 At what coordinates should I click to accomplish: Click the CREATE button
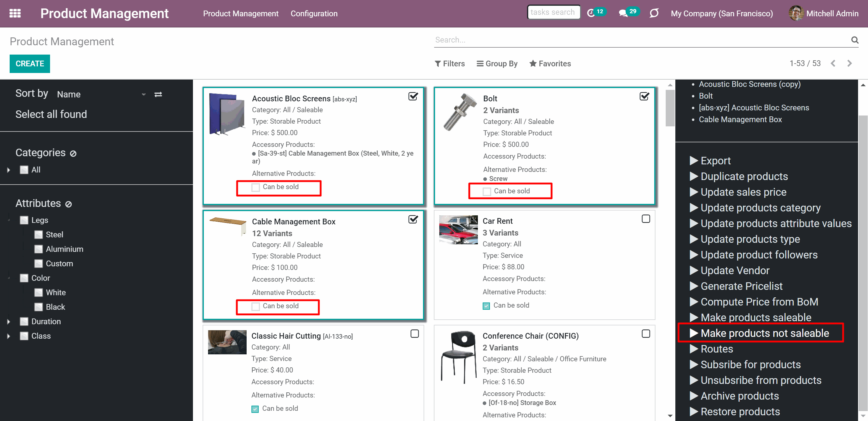click(30, 64)
